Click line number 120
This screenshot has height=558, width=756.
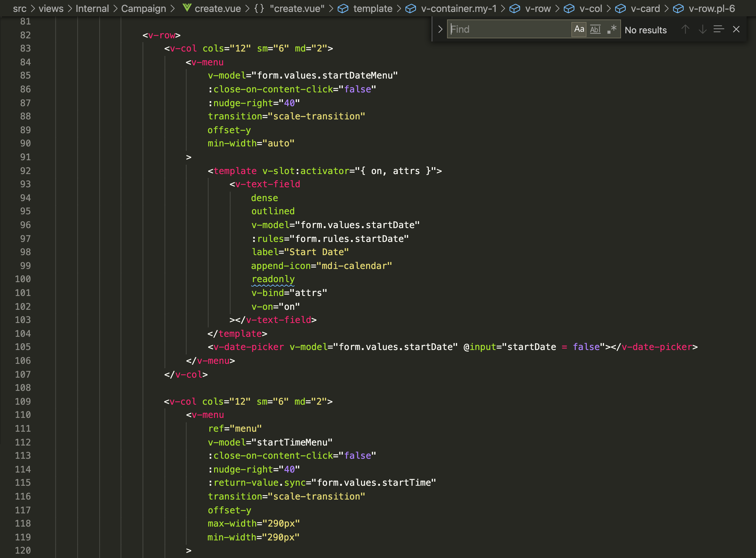23,550
